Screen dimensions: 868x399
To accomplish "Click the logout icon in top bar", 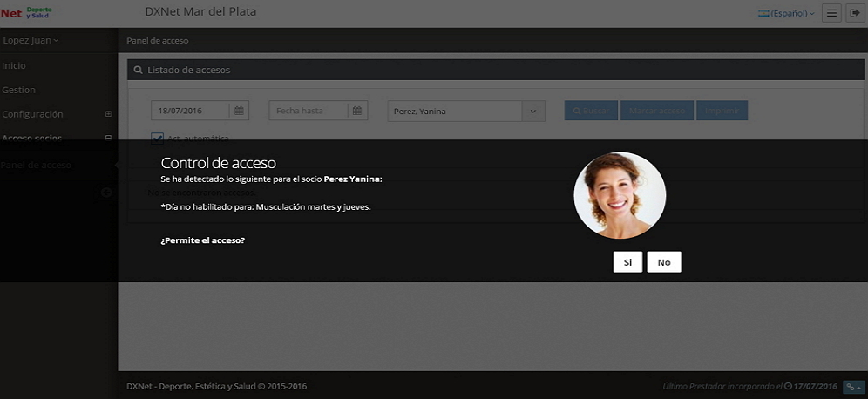I will pos(853,13).
